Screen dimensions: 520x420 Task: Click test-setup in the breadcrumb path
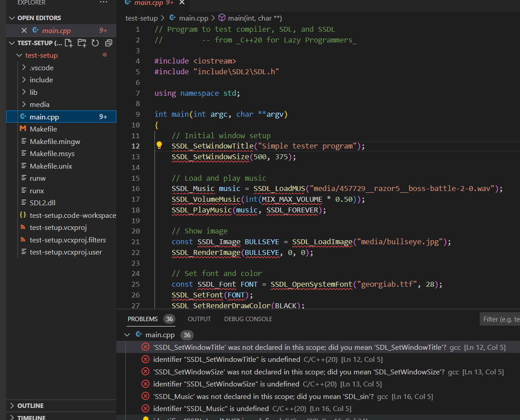click(141, 18)
